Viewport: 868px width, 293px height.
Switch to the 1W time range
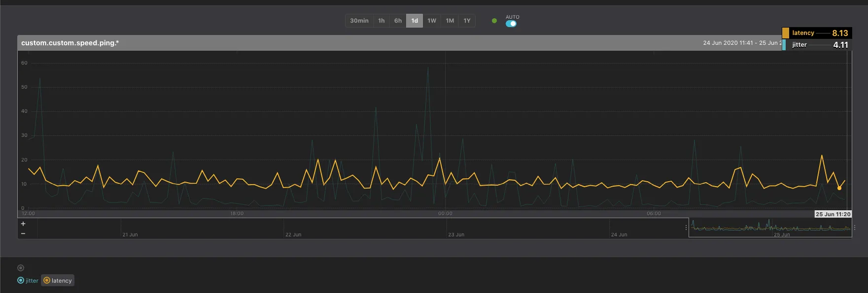[432, 21]
